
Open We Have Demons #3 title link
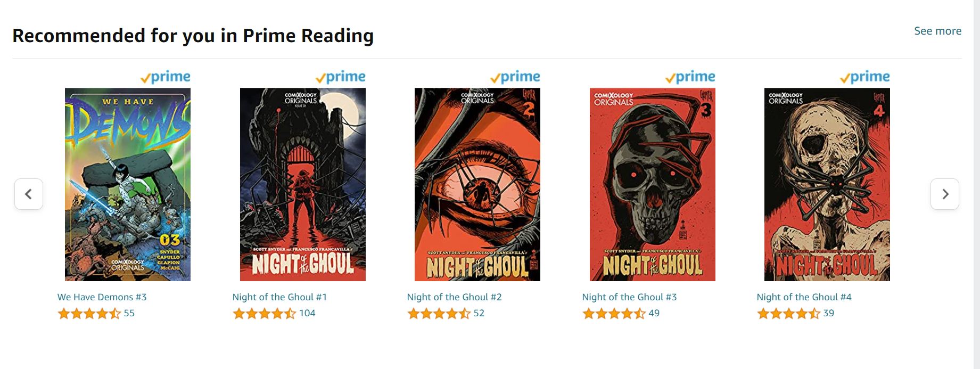[x=102, y=297]
